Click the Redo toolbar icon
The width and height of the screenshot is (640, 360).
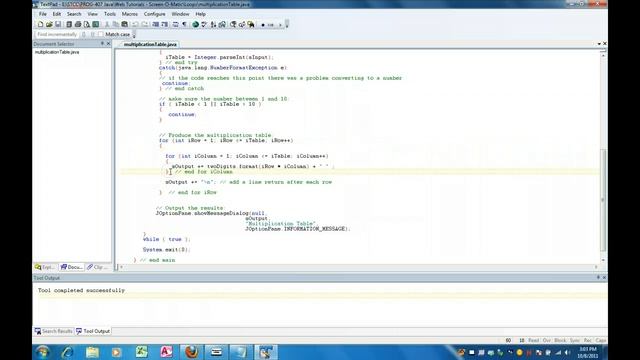(x=144, y=24)
